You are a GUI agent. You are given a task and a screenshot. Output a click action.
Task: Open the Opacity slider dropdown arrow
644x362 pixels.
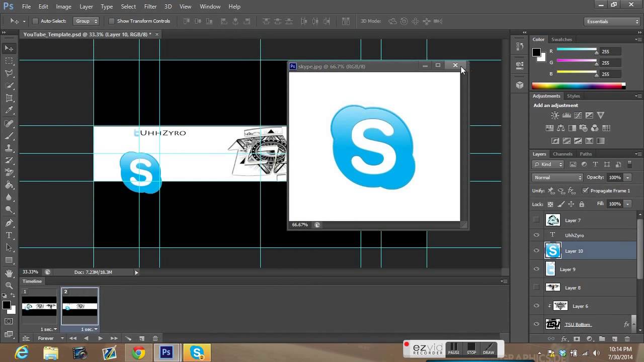click(x=628, y=177)
